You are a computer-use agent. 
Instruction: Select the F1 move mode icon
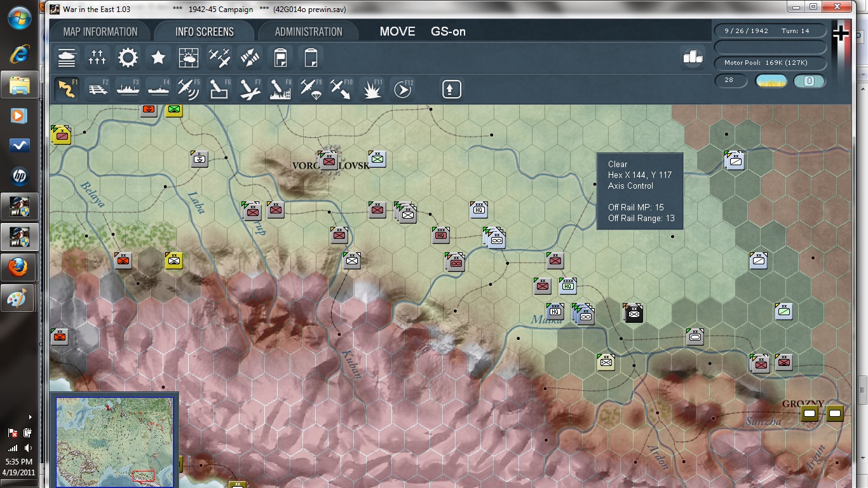[67, 89]
